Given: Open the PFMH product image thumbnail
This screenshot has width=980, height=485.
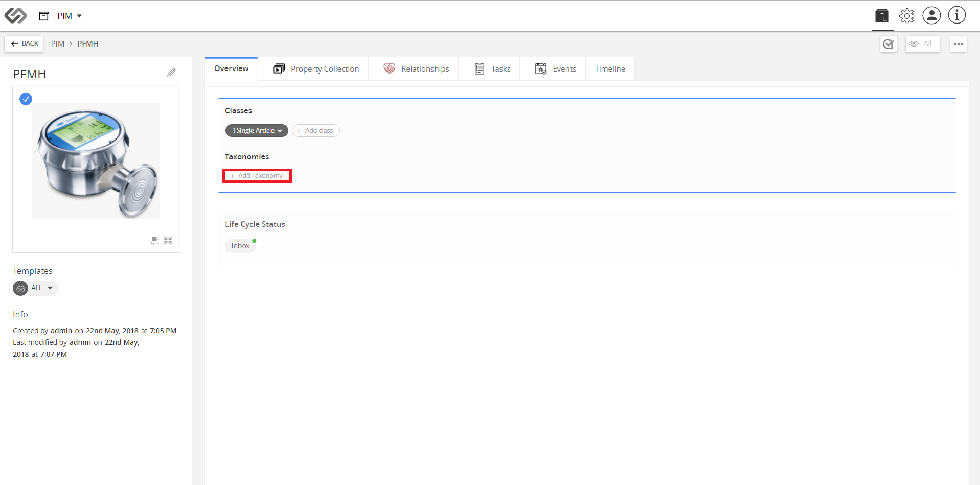Looking at the screenshot, I should click(x=96, y=161).
